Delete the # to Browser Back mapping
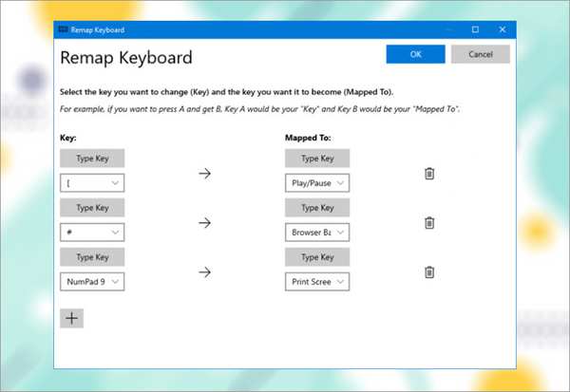 tap(429, 223)
